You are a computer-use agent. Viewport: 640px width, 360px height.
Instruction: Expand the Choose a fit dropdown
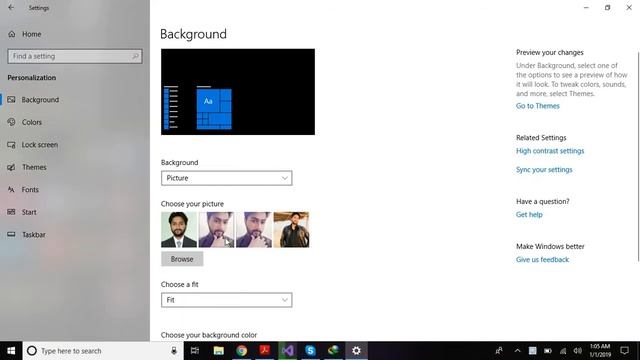pos(227,300)
